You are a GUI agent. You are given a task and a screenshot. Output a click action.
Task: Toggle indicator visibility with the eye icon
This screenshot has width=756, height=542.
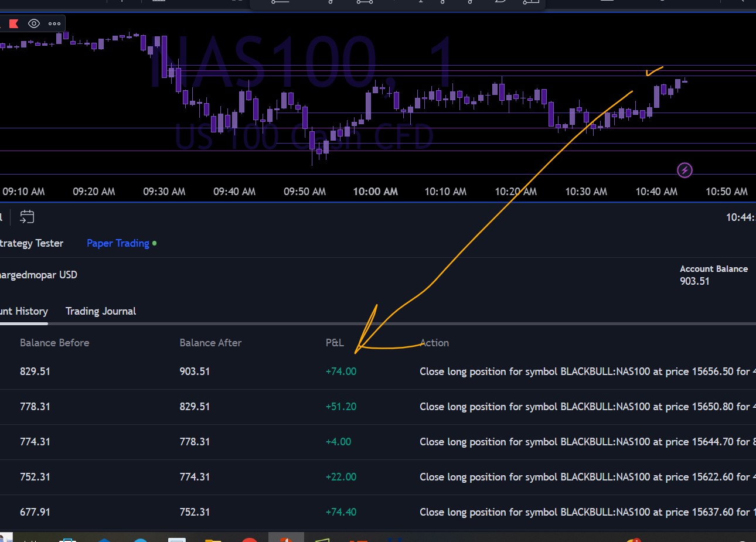[34, 23]
